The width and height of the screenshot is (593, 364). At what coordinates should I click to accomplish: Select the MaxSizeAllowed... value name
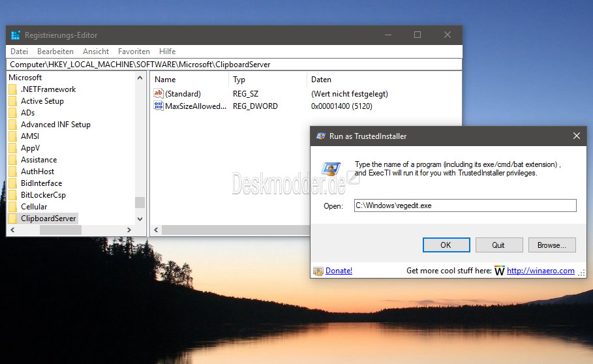click(196, 106)
